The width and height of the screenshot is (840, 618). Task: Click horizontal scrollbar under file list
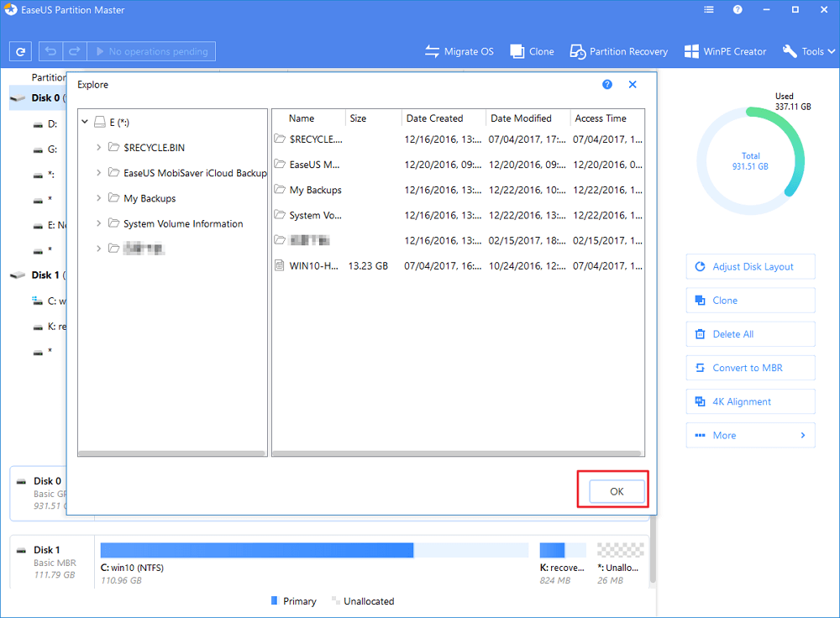click(x=458, y=453)
